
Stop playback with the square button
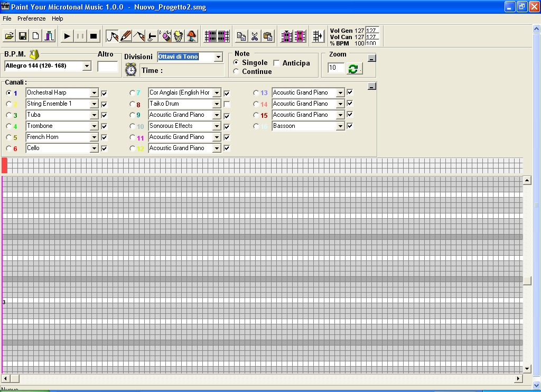[x=93, y=36]
